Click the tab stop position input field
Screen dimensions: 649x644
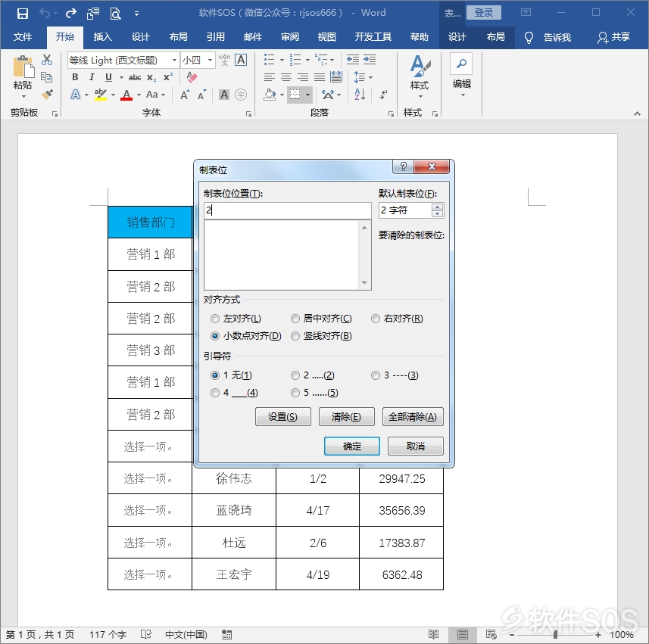288,210
